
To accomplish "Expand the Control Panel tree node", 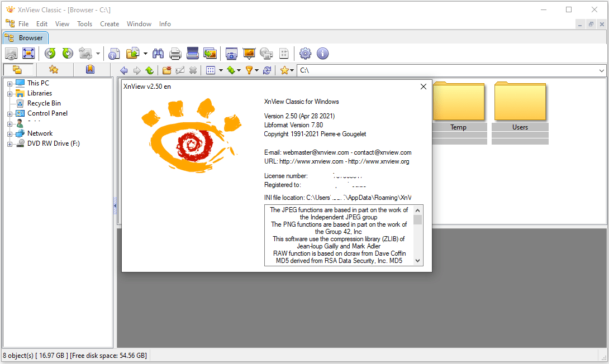I will [9, 114].
